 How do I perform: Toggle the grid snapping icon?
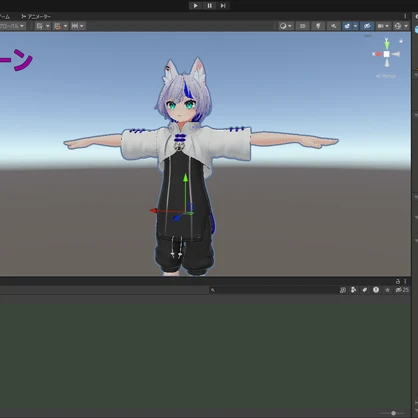click(57, 26)
